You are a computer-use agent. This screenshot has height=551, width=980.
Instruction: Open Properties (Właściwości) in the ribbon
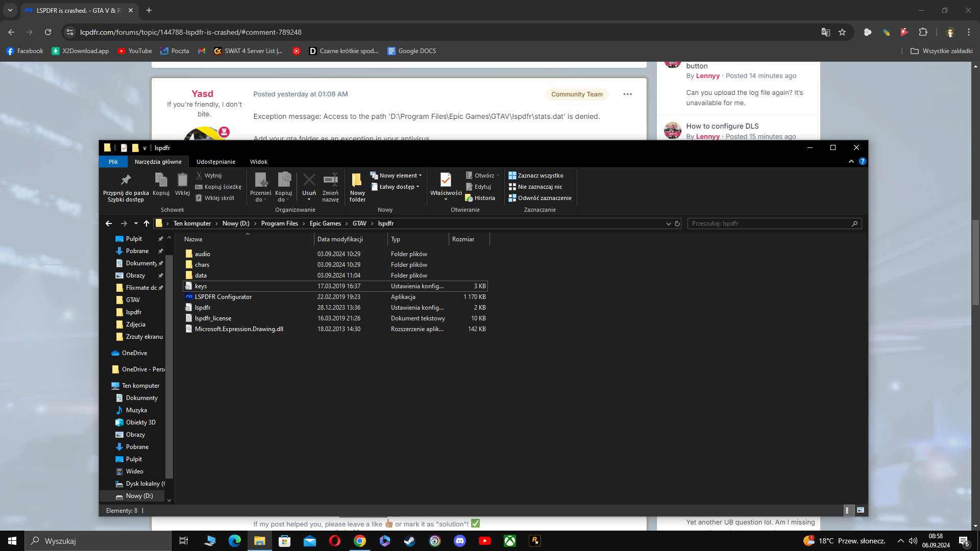click(x=446, y=181)
